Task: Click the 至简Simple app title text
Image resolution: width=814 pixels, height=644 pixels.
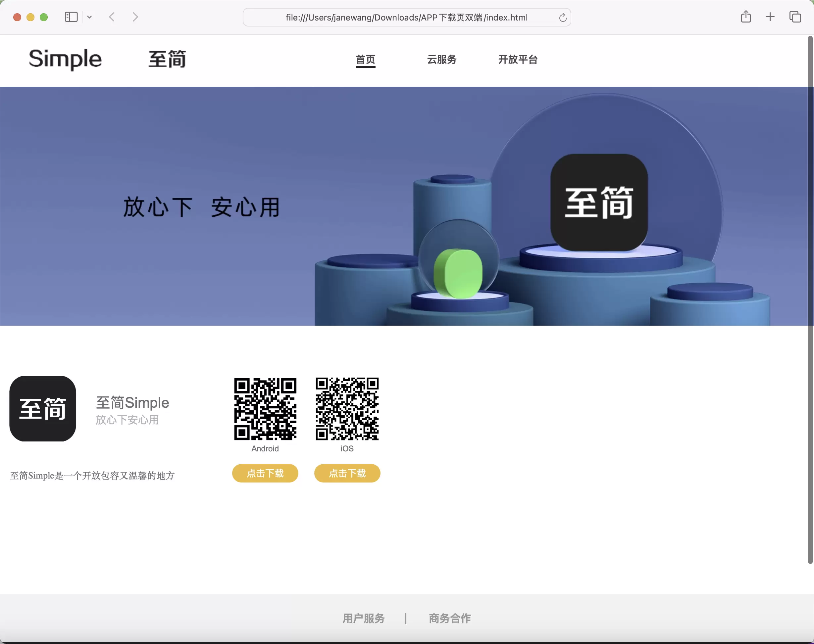Action: point(132,403)
